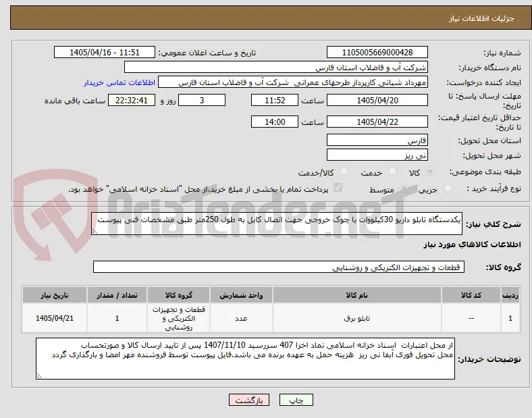Click the تعداد / مقدار column header

pos(117,295)
